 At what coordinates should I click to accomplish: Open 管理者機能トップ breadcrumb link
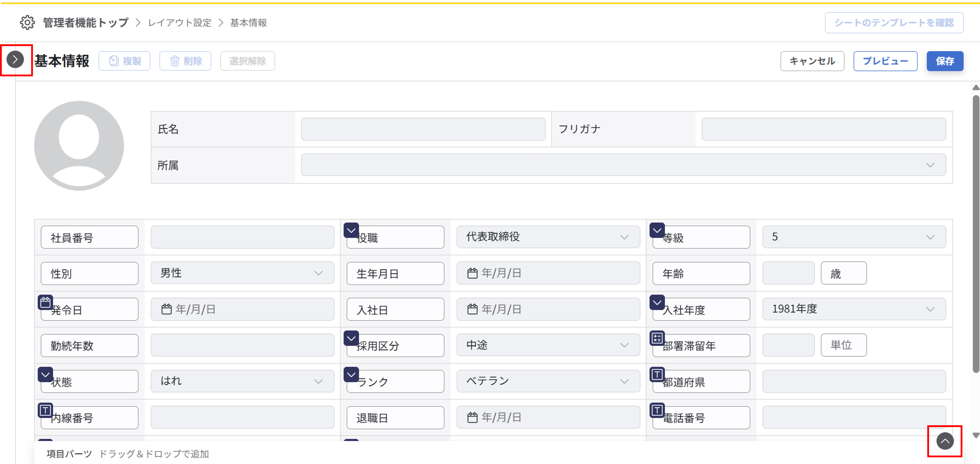click(x=86, y=23)
